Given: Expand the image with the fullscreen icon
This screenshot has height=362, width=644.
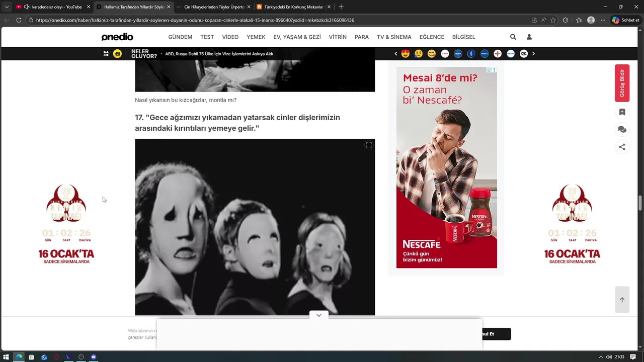Looking at the screenshot, I should click(x=369, y=145).
